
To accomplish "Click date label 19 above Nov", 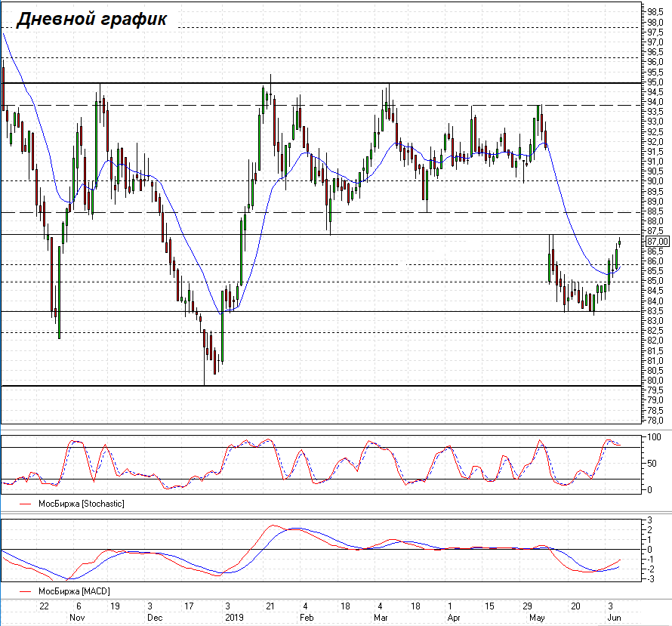I will (115, 606).
